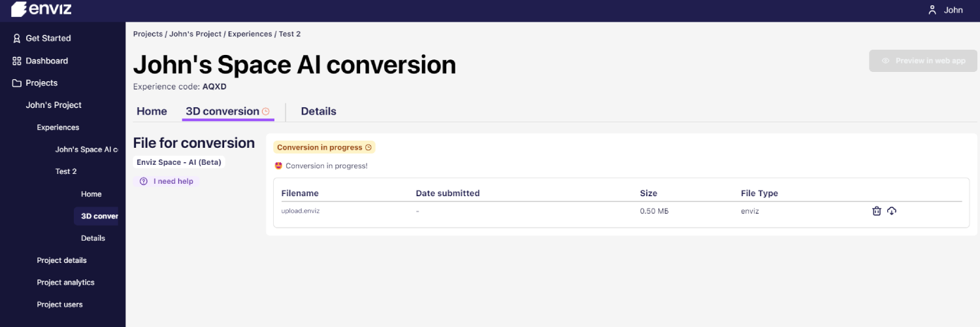The width and height of the screenshot is (980, 327).
Task: Click the user profile icon beside John
Action: (x=932, y=10)
